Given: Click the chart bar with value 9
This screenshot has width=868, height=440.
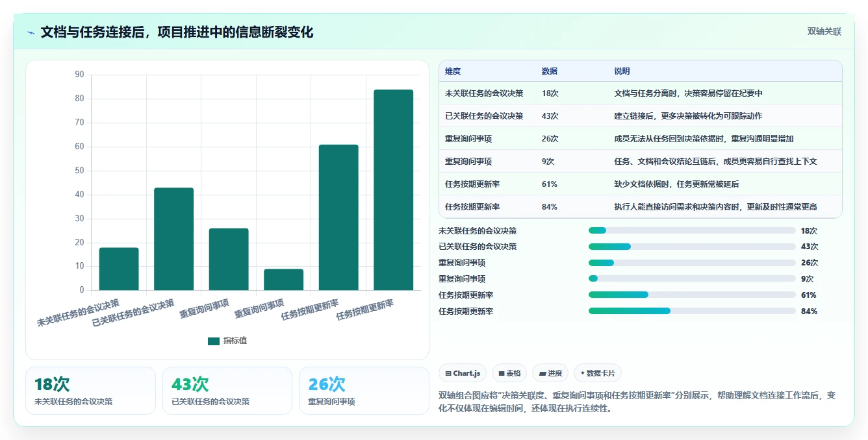Looking at the screenshot, I should 283,280.
